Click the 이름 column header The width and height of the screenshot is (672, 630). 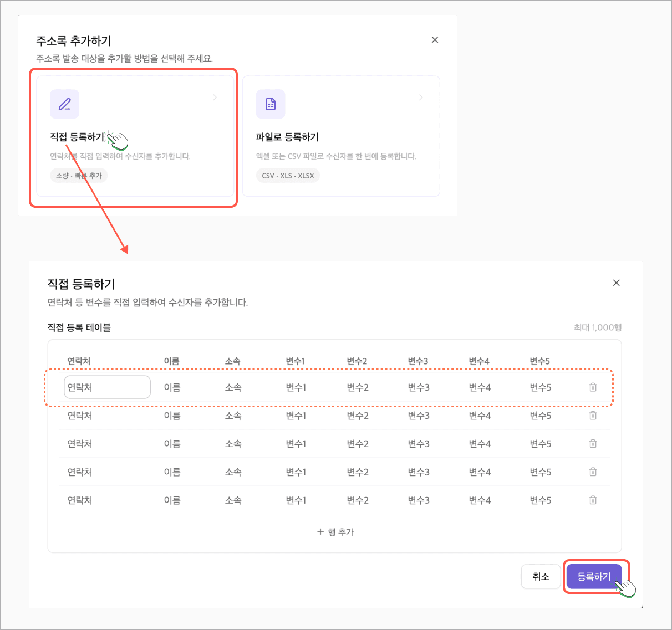click(x=171, y=361)
